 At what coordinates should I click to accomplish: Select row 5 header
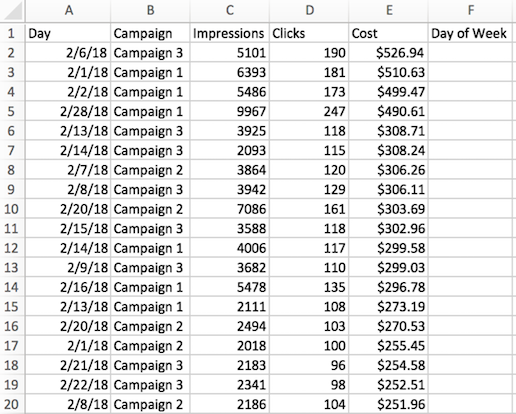(x=12, y=111)
